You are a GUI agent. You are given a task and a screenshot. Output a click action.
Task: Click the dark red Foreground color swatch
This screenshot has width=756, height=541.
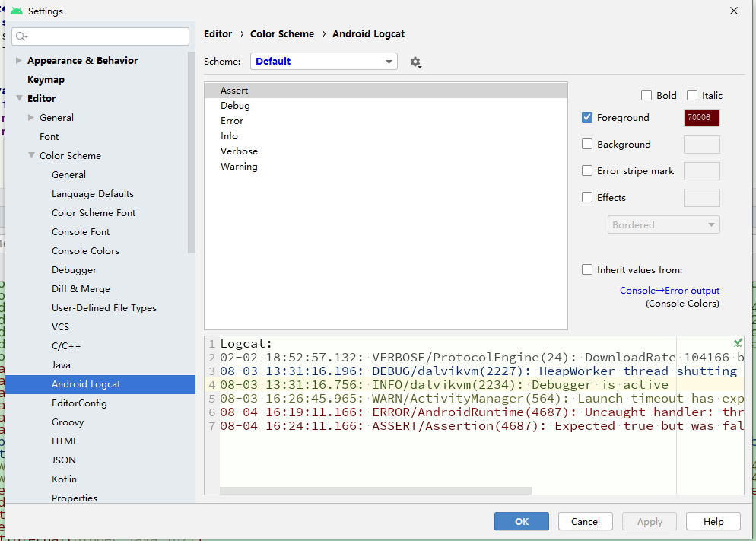pyautogui.click(x=701, y=118)
